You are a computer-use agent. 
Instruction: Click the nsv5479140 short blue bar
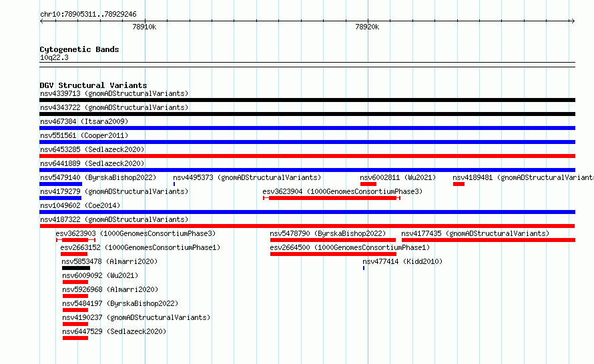click(61, 184)
